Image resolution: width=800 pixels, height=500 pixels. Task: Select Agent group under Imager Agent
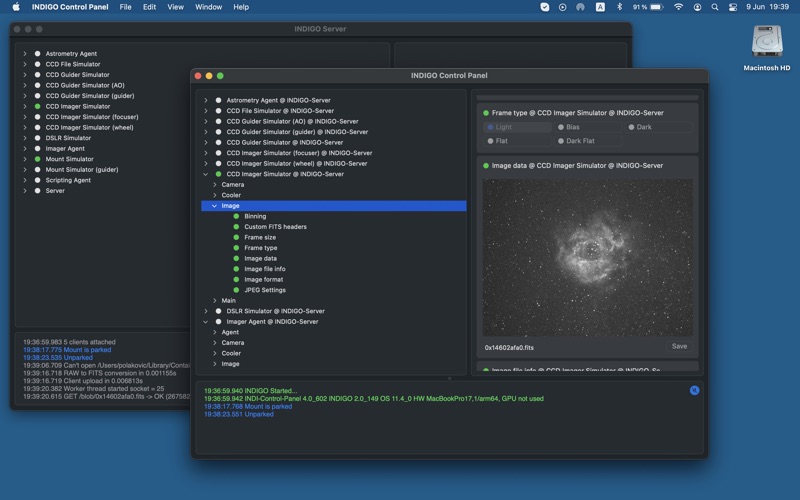(230, 332)
